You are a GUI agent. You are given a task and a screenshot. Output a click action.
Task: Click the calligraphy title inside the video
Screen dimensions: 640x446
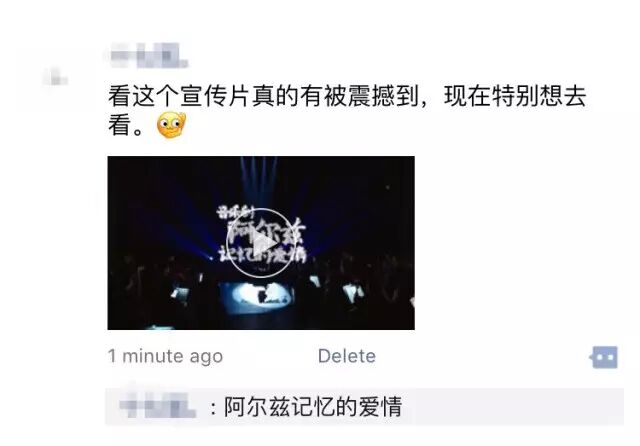pyautogui.click(x=261, y=235)
